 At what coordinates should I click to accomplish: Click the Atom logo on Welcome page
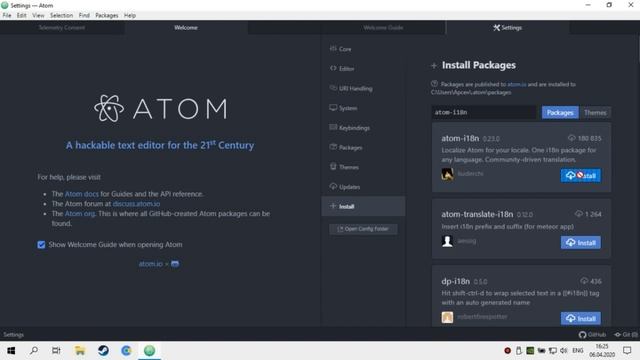(160, 109)
